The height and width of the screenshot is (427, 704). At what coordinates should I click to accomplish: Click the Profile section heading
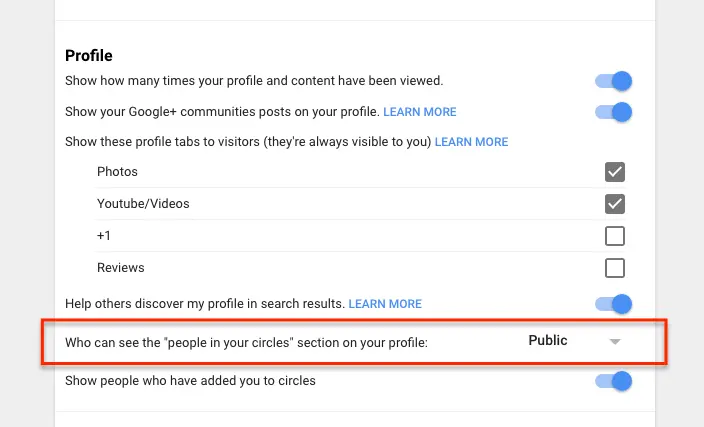(x=89, y=55)
